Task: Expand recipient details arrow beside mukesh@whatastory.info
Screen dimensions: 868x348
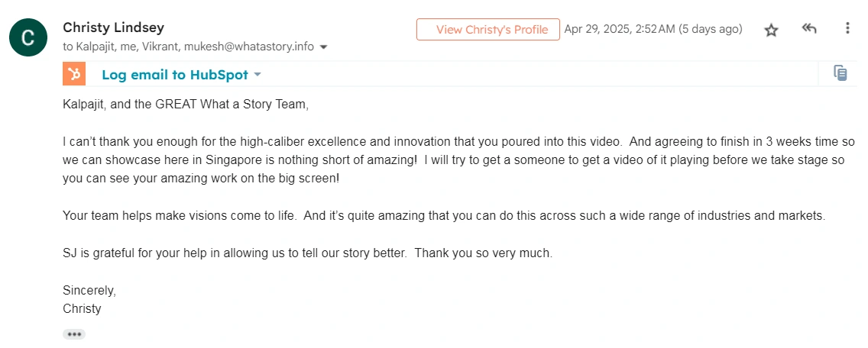Action: click(324, 47)
